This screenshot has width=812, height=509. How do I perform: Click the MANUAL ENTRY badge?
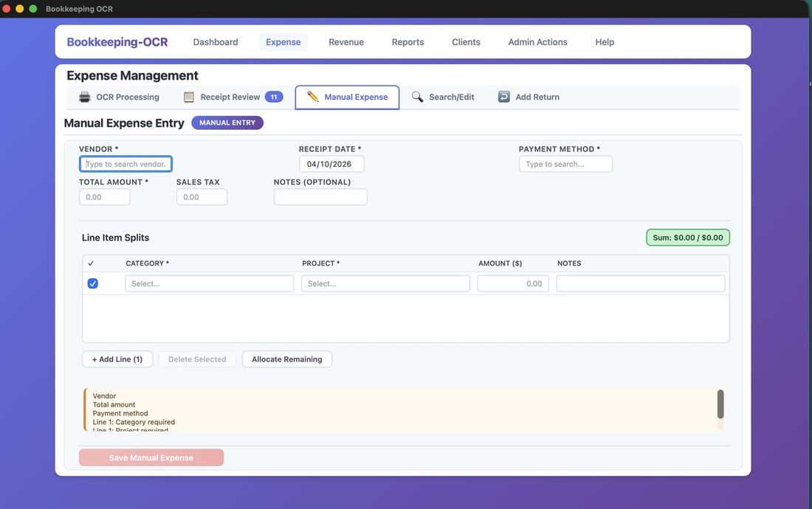[227, 122]
